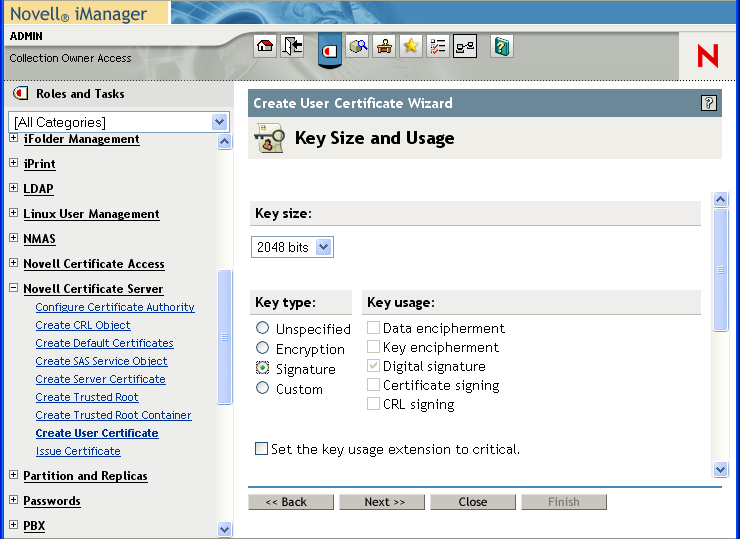Select the Roles and Tasks view icon
Screen dimensions: 740x539
(x=329, y=50)
